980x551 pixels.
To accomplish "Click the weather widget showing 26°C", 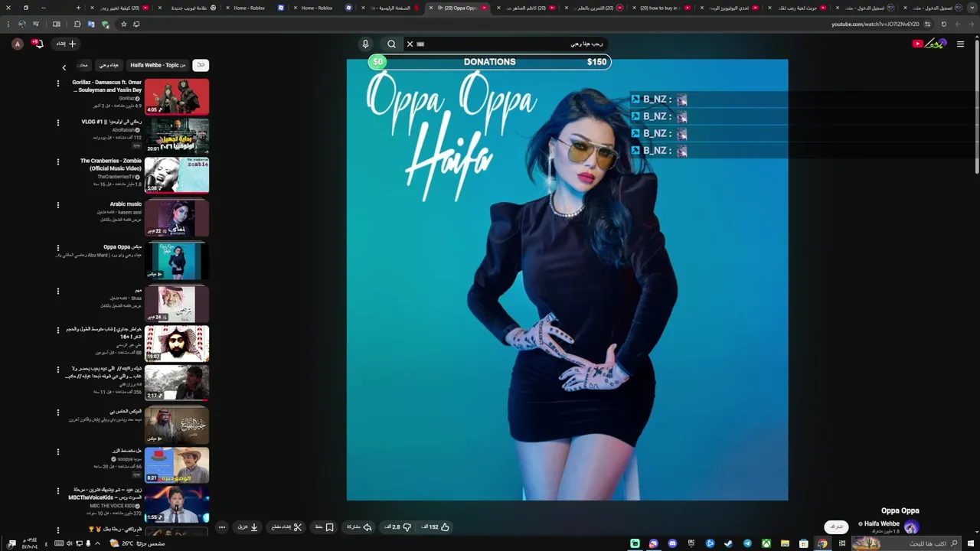I will pos(137,543).
